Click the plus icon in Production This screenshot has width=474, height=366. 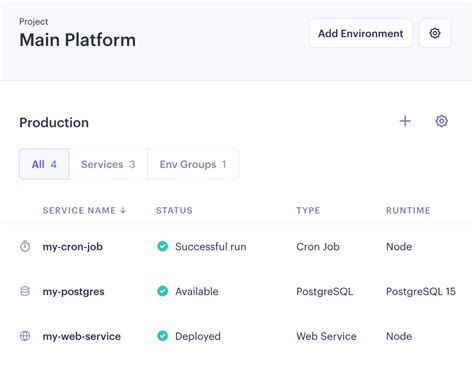pyautogui.click(x=405, y=121)
